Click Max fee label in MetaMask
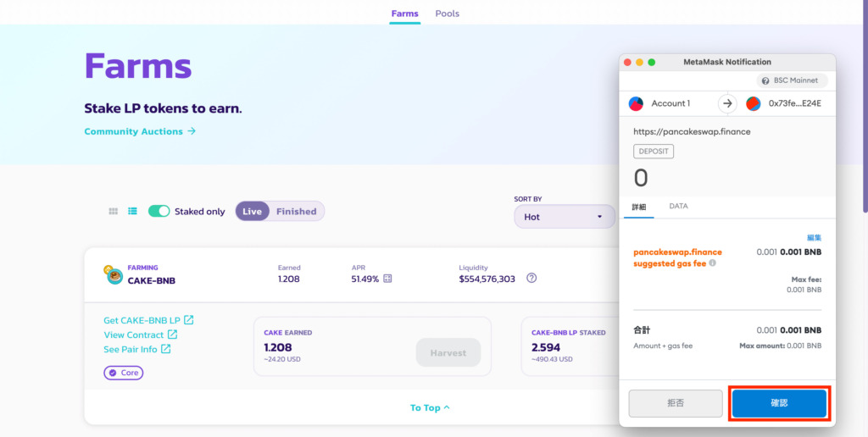The width and height of the screenshot is (868, 437). click(807, 280)
